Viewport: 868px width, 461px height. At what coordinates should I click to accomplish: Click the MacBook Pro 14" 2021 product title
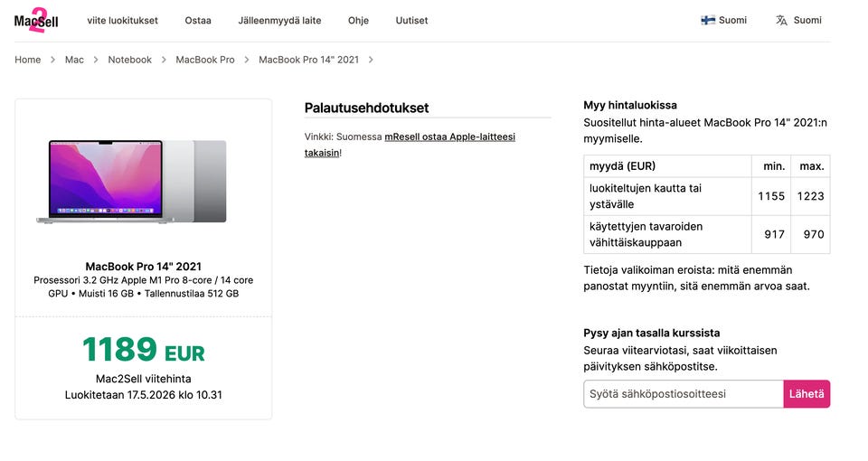point(144,266)
